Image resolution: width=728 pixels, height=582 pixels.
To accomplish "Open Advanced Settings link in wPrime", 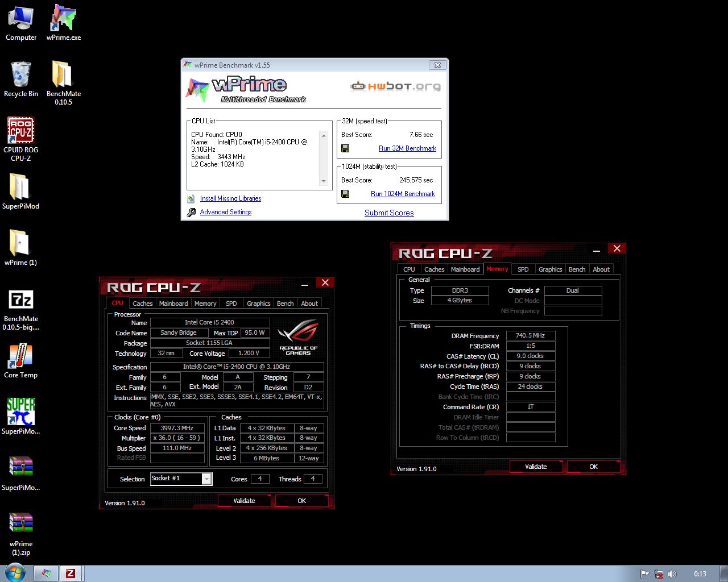I will click(x=226, y=212).
